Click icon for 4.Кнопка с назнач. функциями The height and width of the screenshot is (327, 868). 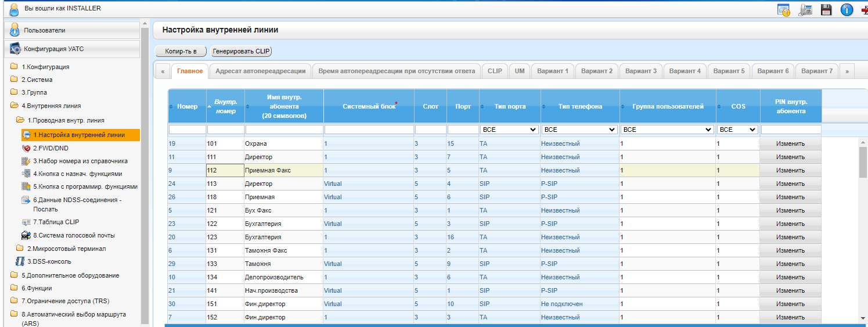click(x=26, y=174)
